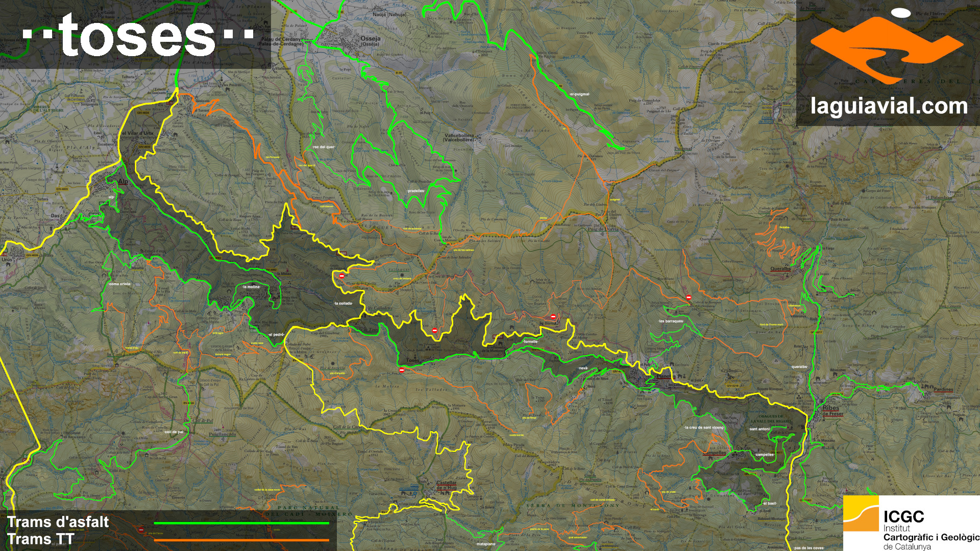Click the coma oriola map label
Image resolution: width=980 pixels, height=551 pixels.
pos(120,284)
